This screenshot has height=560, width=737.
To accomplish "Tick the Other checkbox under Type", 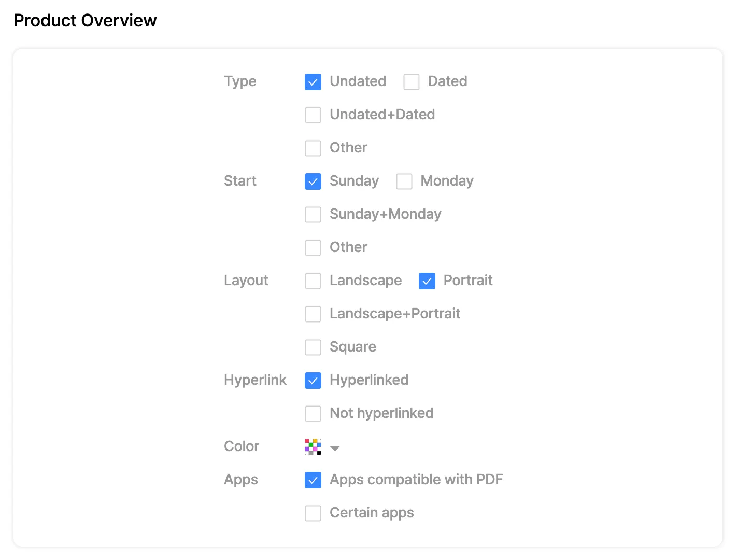I will click(x=313, y=148).
